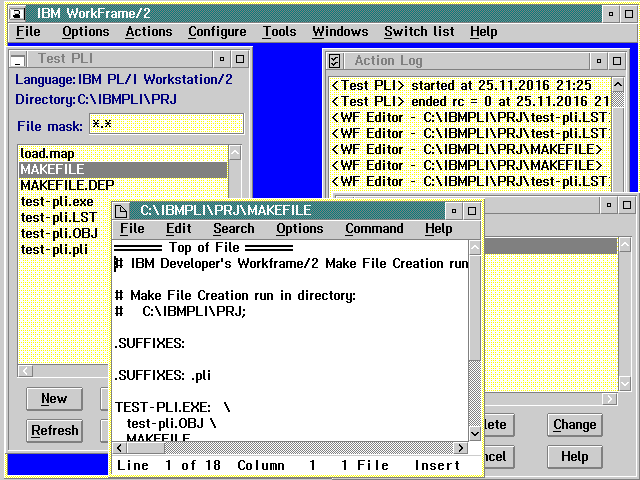Open the Tools menu
The width and height of the screenshot is (640, 480).
pos(280,32)
